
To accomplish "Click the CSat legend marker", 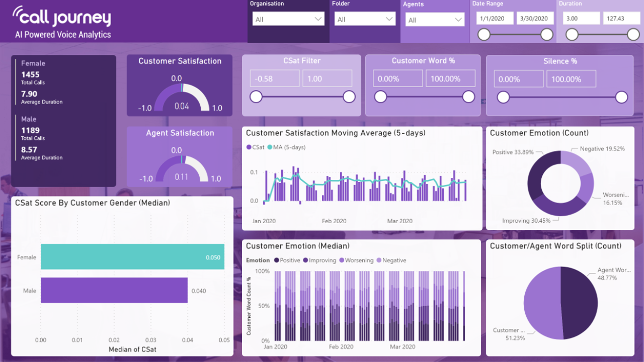I will 249,147.
